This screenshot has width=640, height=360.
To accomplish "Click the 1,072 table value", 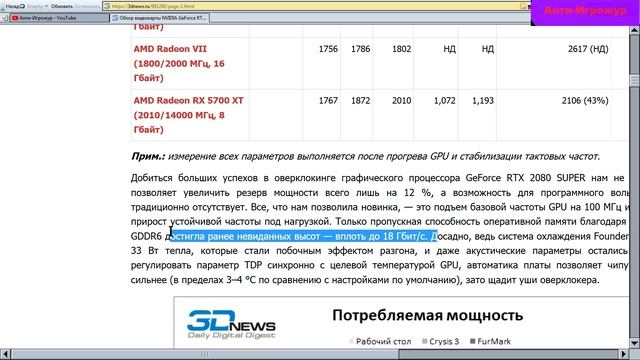I will [x=444, y=100].
